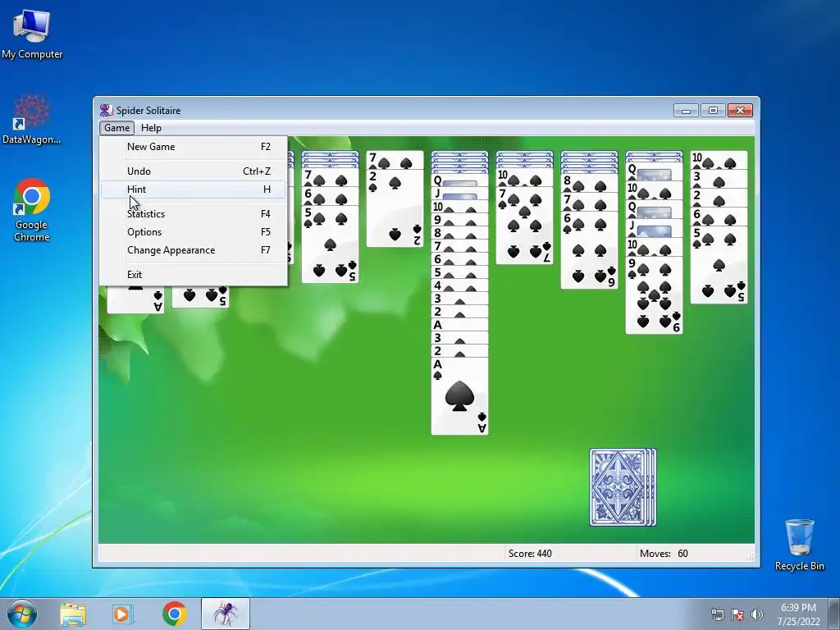Select the bottom 7 of spades under the 10
Viewport: 840px width, 630px height.
tap(524, 225)
